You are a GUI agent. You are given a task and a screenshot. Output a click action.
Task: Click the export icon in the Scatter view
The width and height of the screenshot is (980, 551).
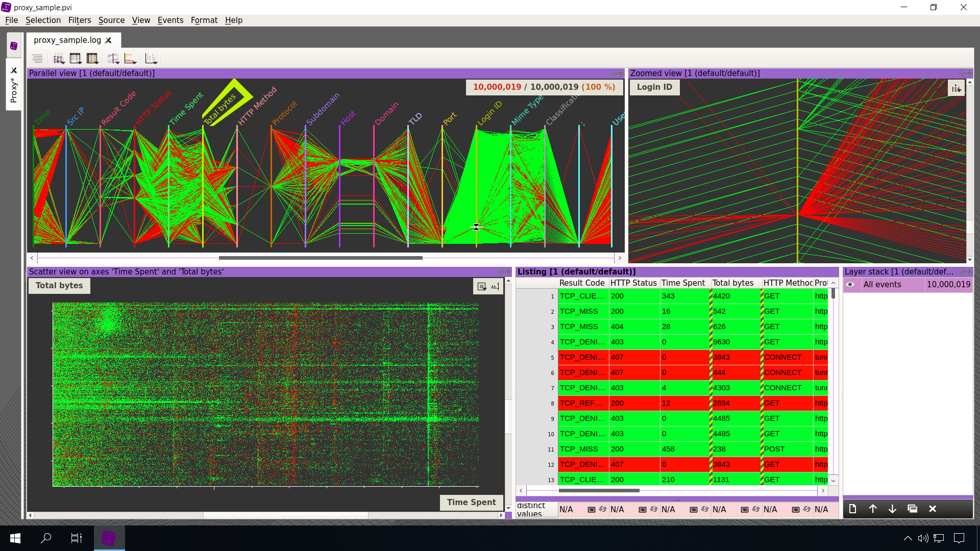coord(481,286)
